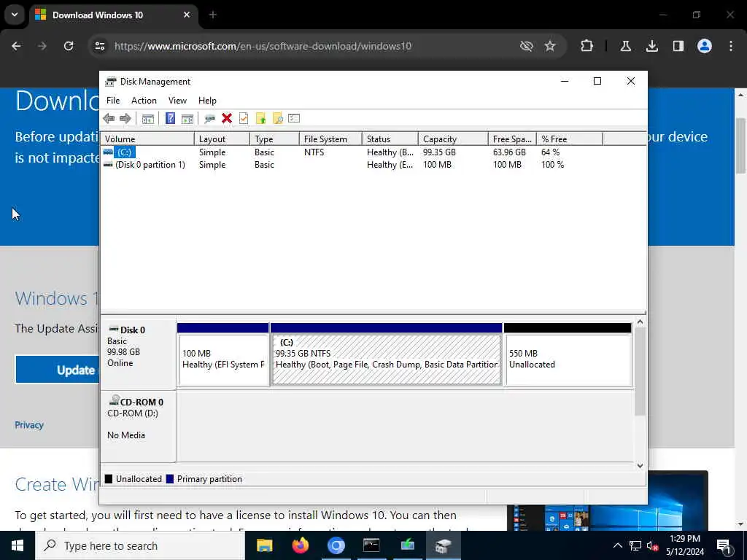
Task: Open a new browser tab with plus
Action: coord(213,15)
